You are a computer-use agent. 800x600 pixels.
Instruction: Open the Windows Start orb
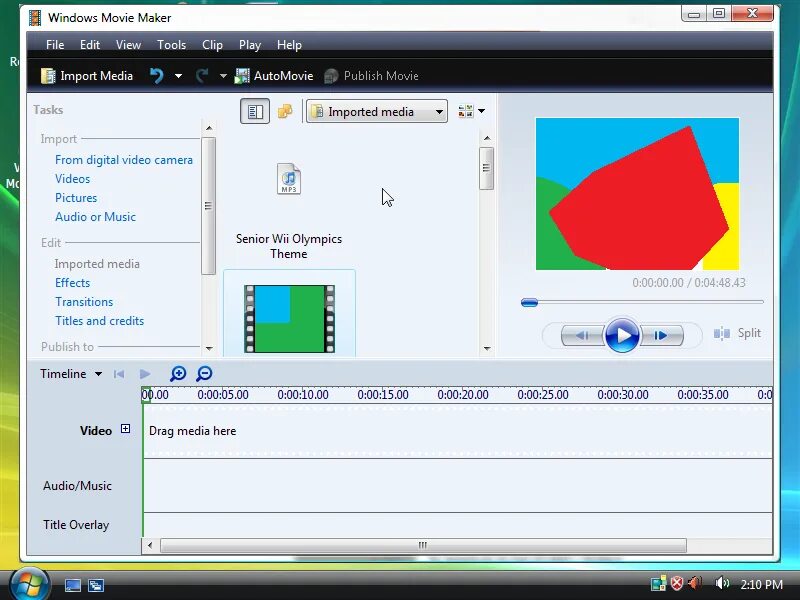(30, 584)
